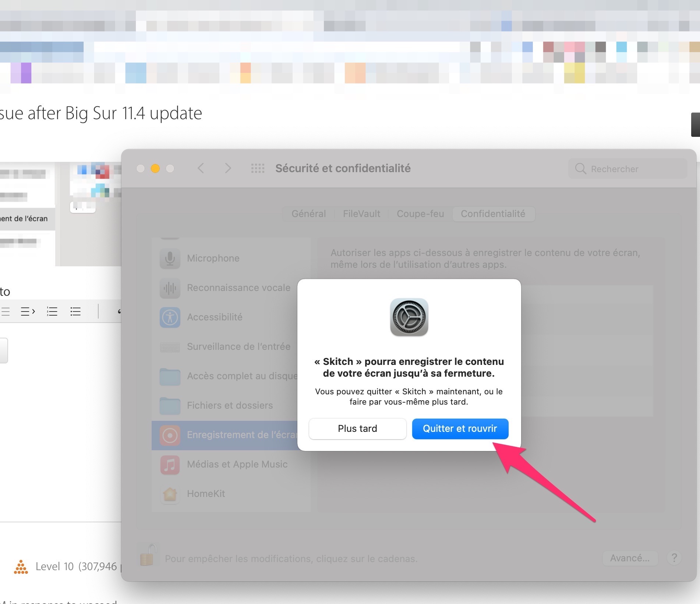
Task: Click the 'Autoriser les apps ci-dessous' description text
Action: [x=485, y=259]
